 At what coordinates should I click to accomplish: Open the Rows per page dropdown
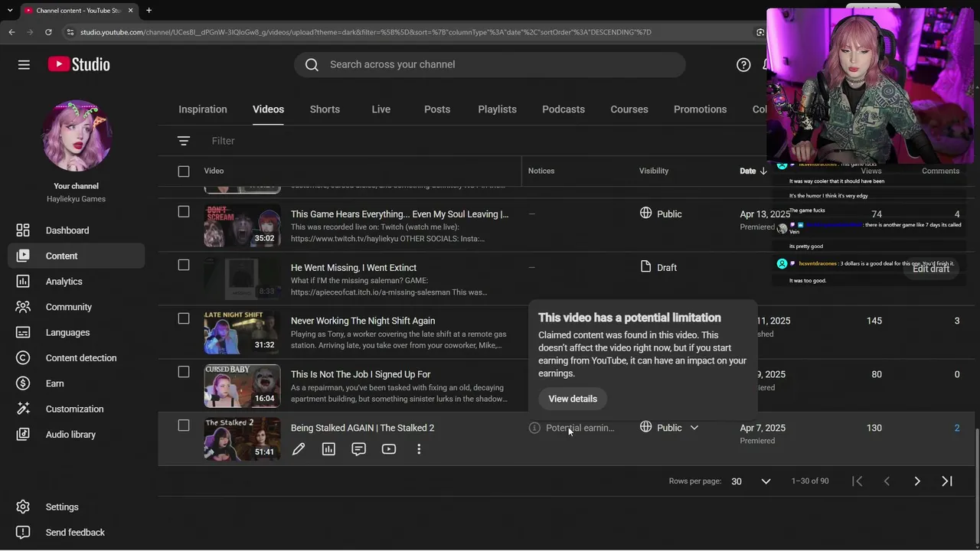(750, 481)
